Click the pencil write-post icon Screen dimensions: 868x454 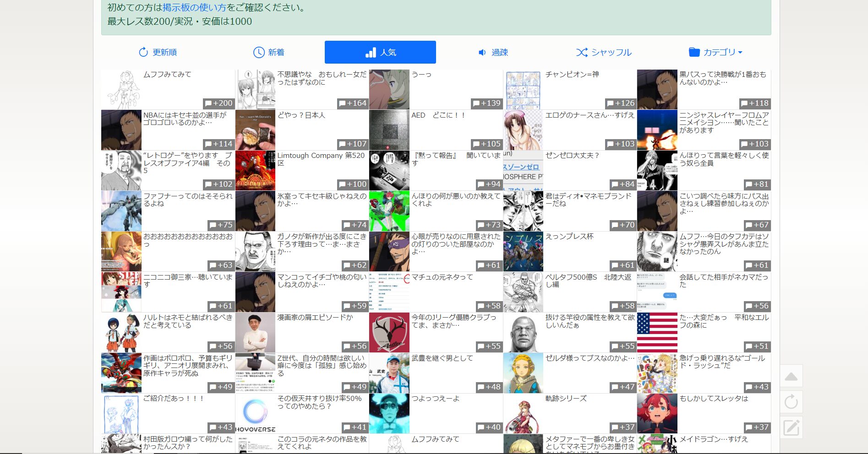[791, 428]
